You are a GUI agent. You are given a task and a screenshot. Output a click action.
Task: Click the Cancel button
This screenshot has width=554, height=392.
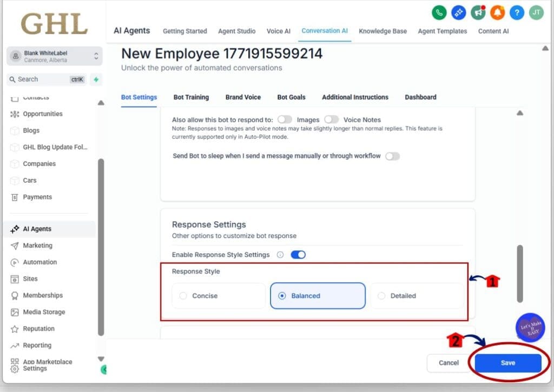(449, 363)
